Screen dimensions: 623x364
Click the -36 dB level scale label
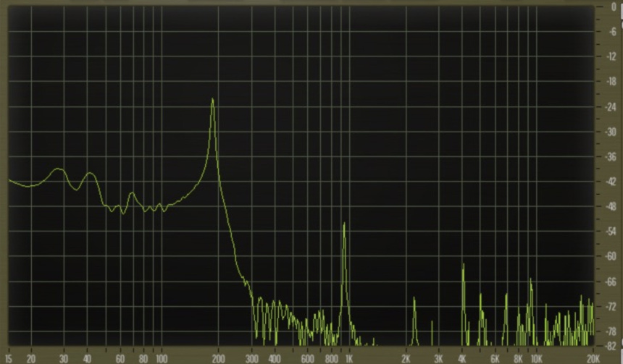click(x=611, y=157)
